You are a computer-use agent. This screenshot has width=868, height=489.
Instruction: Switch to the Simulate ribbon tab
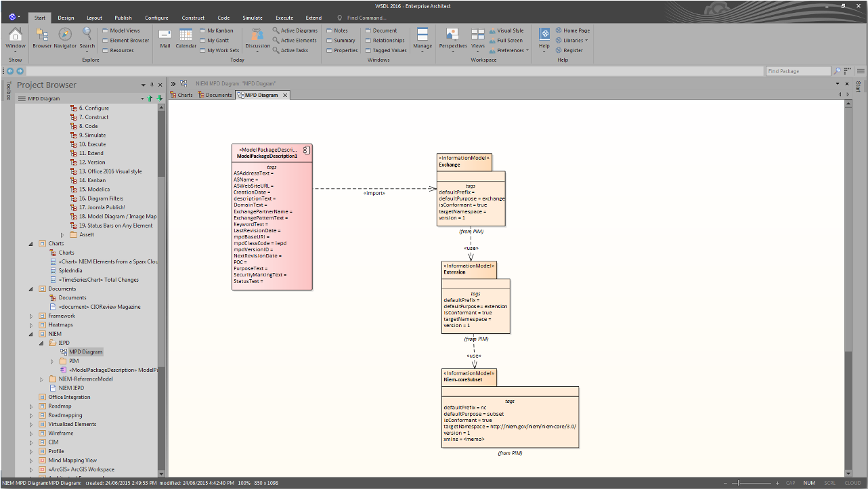pos(253,18)
